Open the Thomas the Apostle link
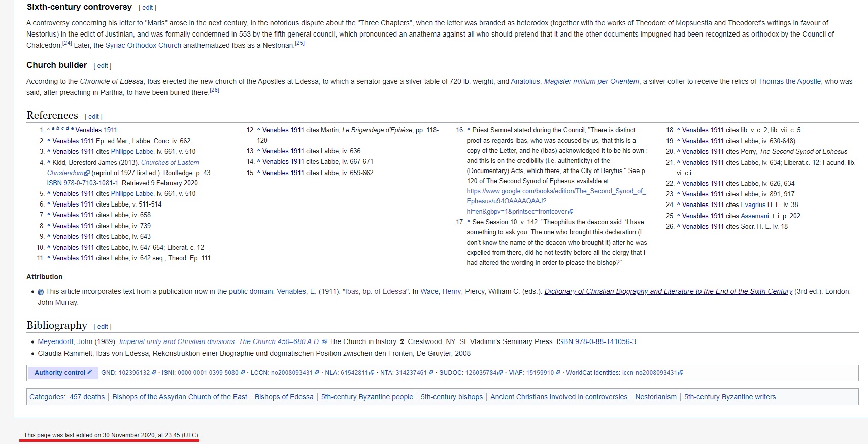The width and height of the screenshot is (868, 444). coord(789,81)
